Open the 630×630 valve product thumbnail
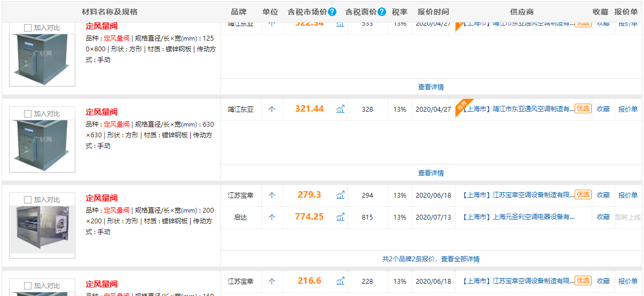Viewport: 644px width, 296px height. (42, 145)
